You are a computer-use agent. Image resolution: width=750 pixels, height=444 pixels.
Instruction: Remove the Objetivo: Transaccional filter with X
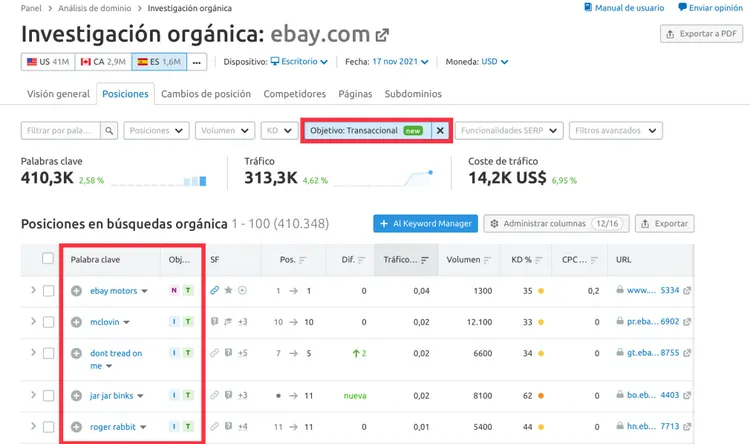[x=440, y=131]
